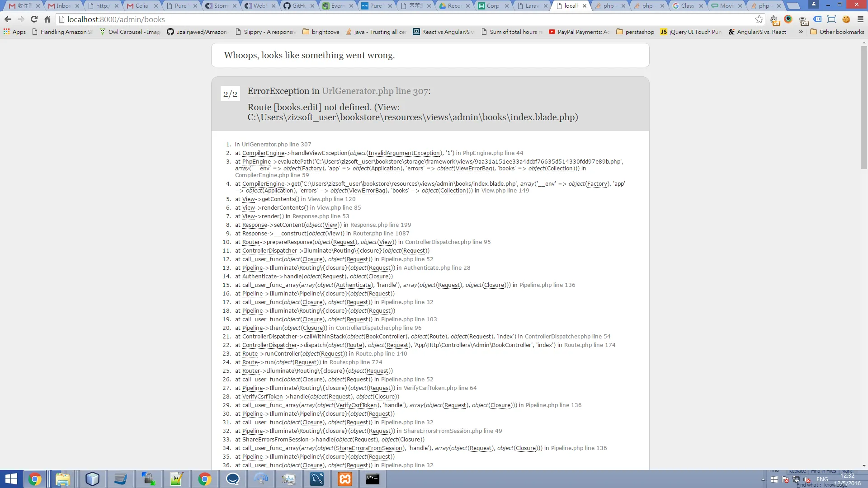Open the Other bookmarks folder
The width and height of the screenshot is (868, 488).
coord(837,32)
